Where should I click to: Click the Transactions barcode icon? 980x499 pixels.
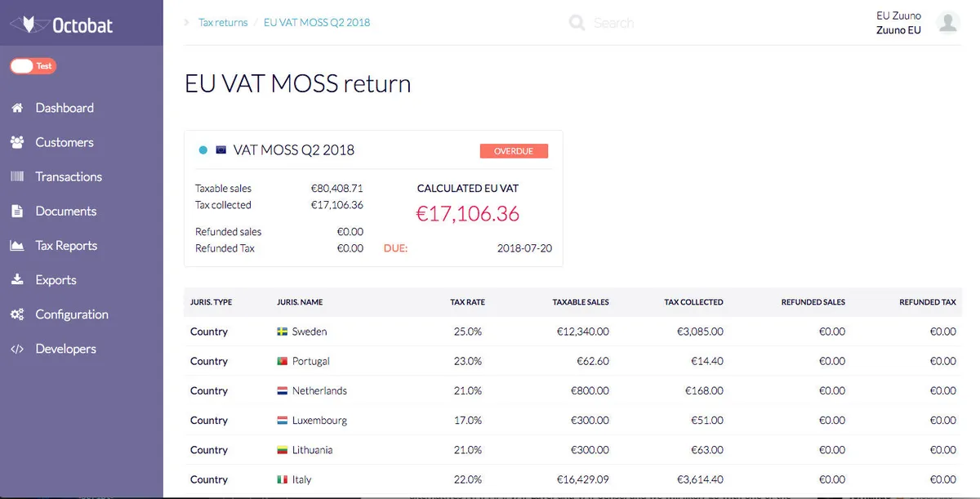pyautogui.click(x=17, y=176)
